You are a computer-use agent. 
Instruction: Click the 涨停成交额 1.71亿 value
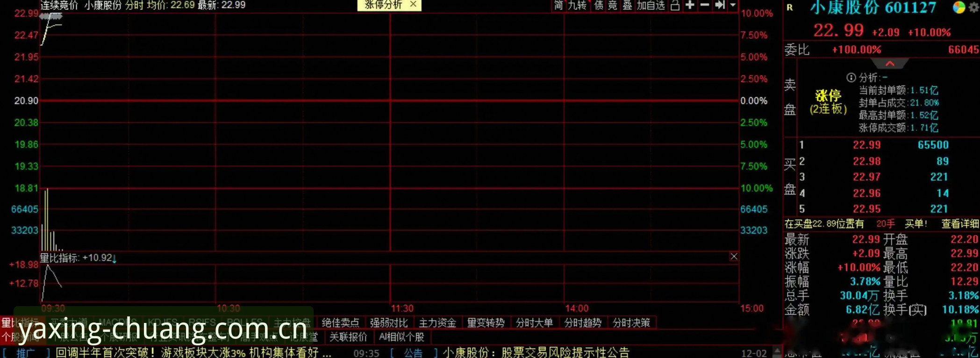[924, 128]
